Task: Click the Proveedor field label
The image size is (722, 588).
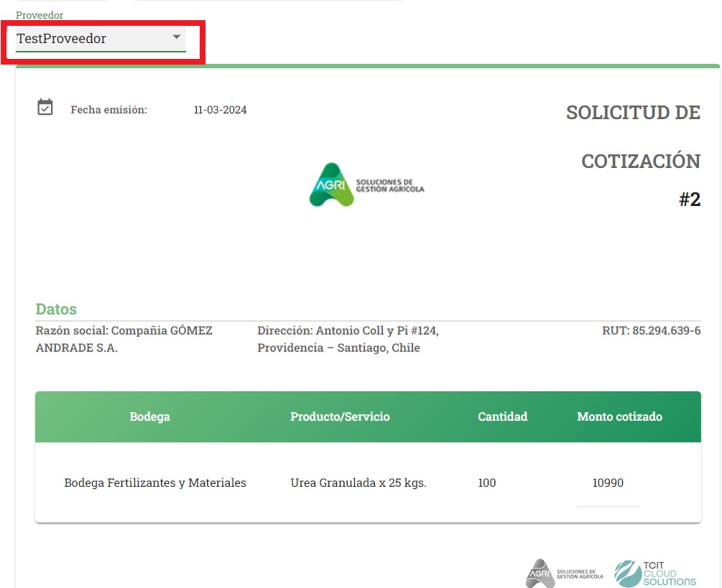Action: [40, 15]
